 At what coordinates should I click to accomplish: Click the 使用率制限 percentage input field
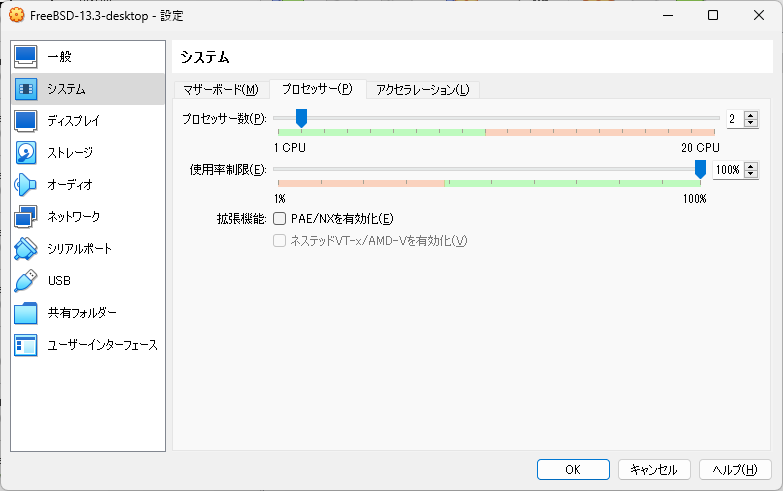(727, 170)
